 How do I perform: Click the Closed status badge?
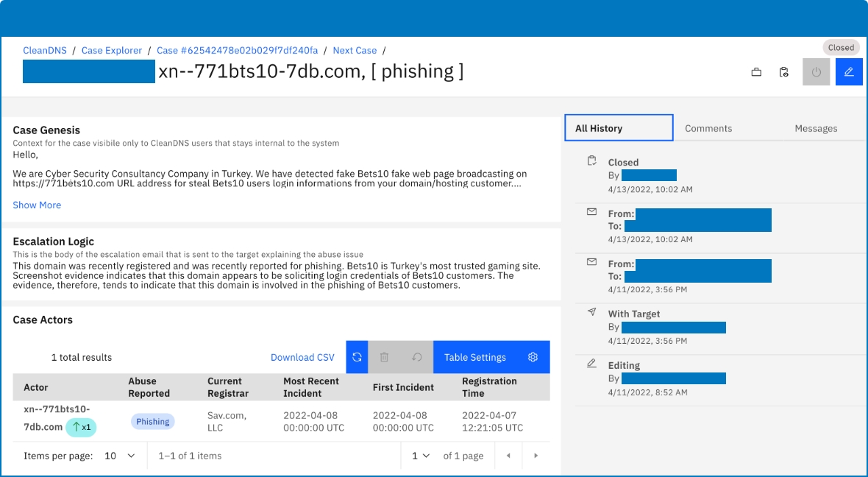841,48
